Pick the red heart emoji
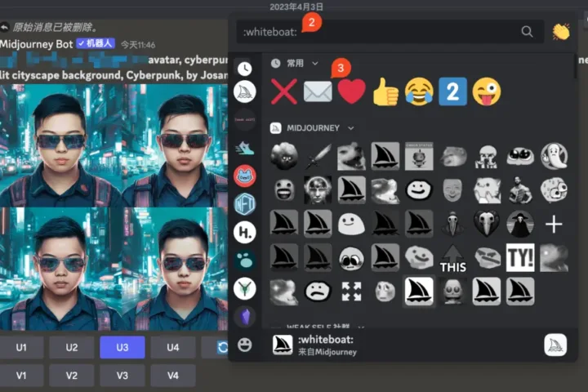The height and width of the screenshot is (392, 588). (x=351, y=91)
